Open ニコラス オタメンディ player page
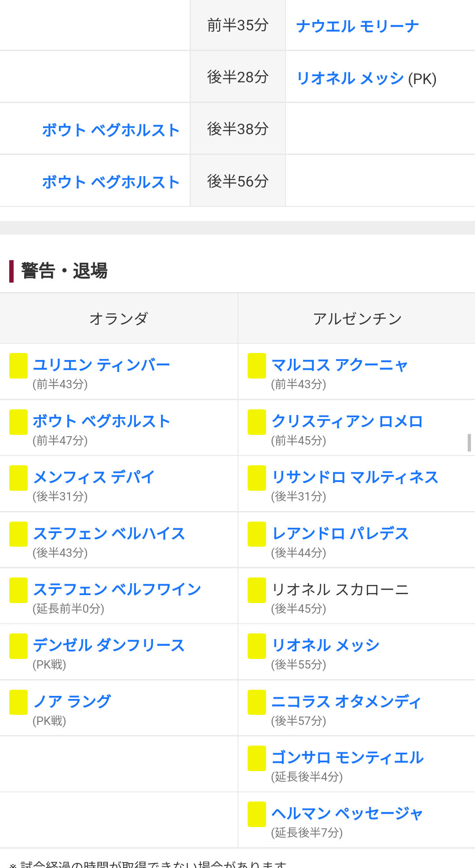This screenshot has width=475, height=868. 346,701
